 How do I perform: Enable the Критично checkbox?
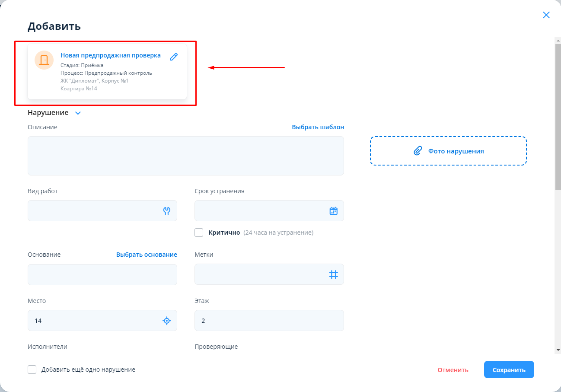(199, 233)
